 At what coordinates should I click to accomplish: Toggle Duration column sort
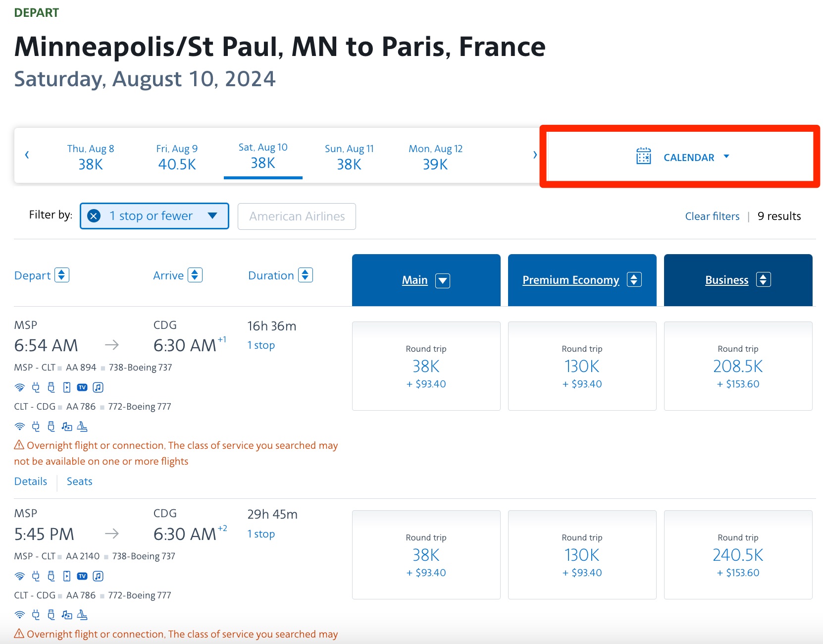pos(305,275)
